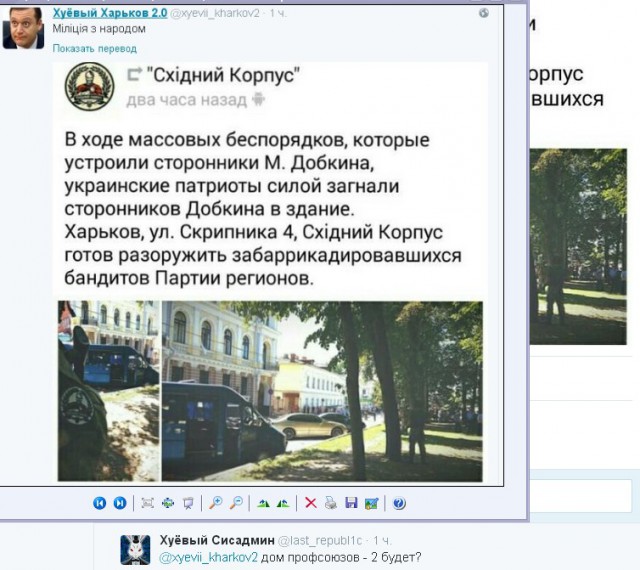640x570 pixels.
Task: Open the image for editing icon
Action: (x=371, y=503)
